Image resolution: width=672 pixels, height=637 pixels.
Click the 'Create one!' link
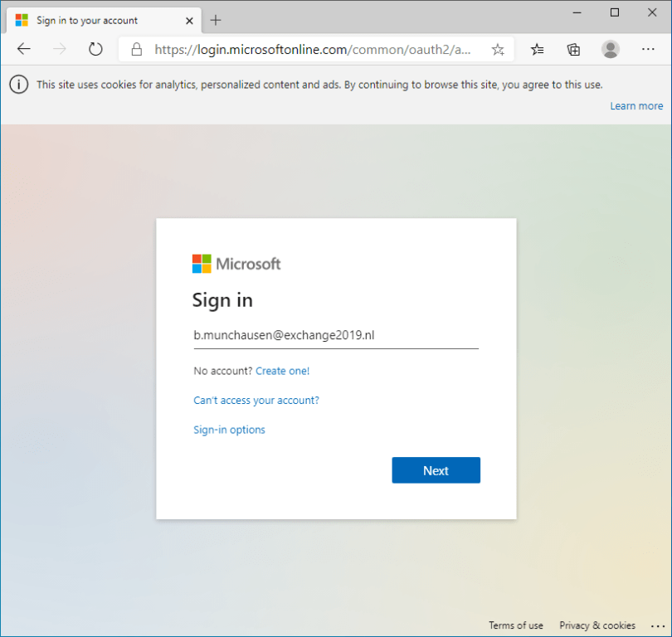282,371
